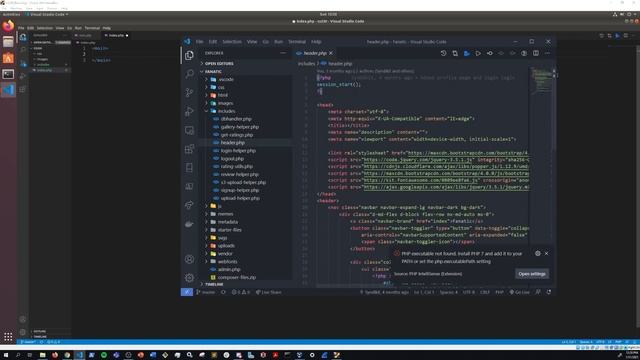Image resolution: width=640 pixels, height=360 pixels.
Task: Click Go Live in status bar
Action: (519, 292)
